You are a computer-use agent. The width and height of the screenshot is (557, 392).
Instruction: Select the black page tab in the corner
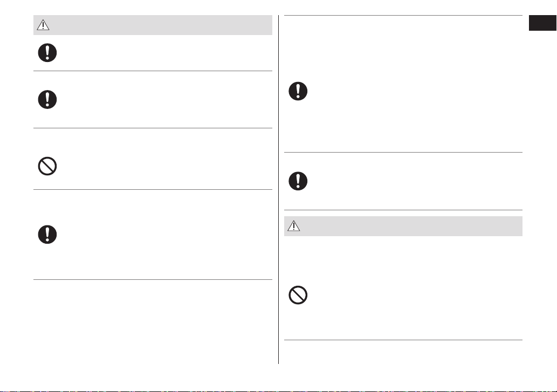[542, 23]
